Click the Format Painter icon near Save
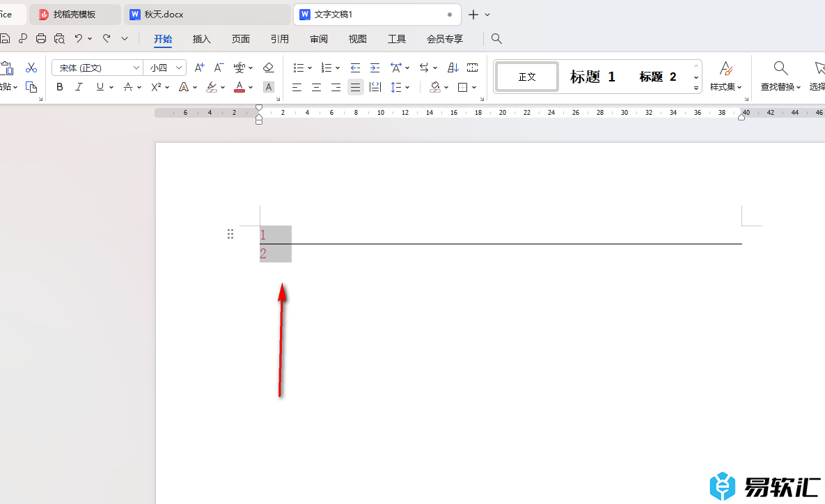 [22, 38]
